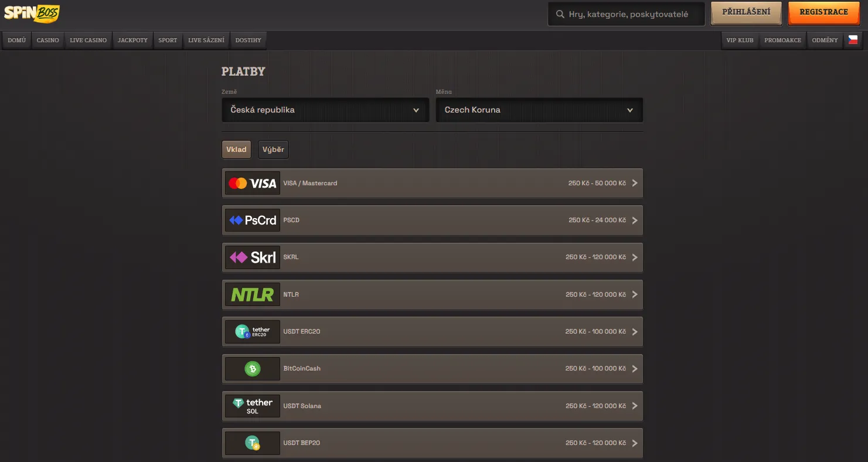Click the orange Registrace button
The image size is (868, 462).
(x=823, y=13)
